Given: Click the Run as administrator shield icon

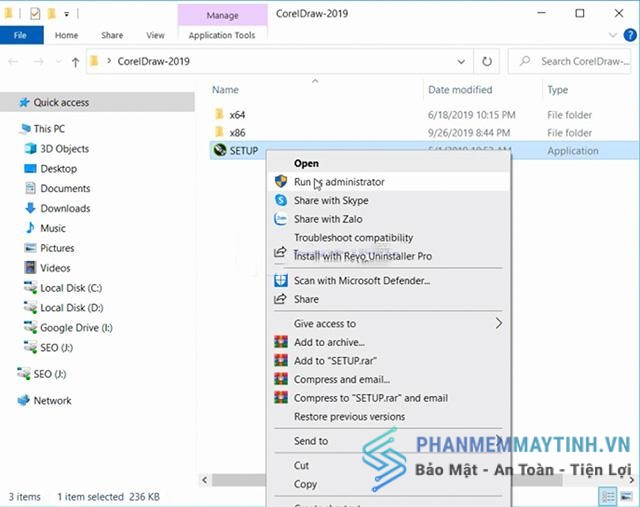Looking at the screenshot, I should [x=281, y=182].
